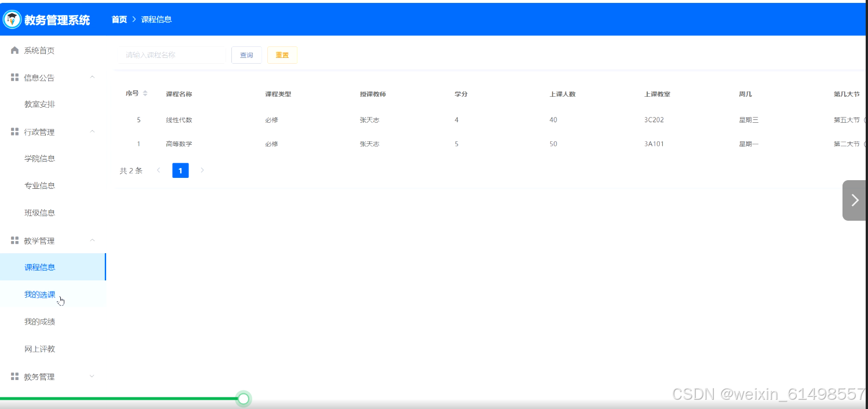
Task: Click the home icon beside 系统首页
Action: (x=14, y=50)
